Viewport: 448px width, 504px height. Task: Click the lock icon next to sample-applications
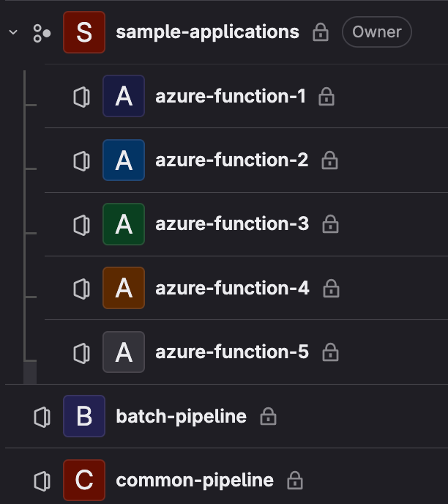pyautogui.click(x=321, y=32)
